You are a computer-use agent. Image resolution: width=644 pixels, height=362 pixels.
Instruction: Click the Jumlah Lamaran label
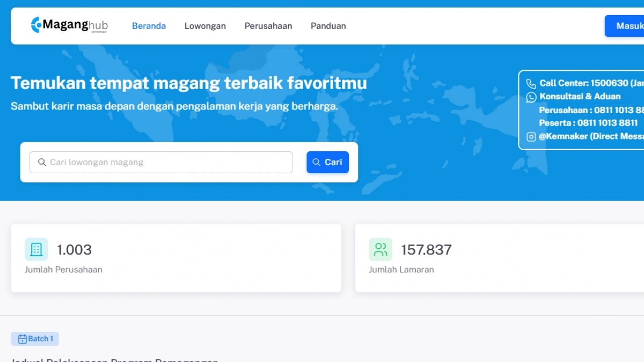401,270
